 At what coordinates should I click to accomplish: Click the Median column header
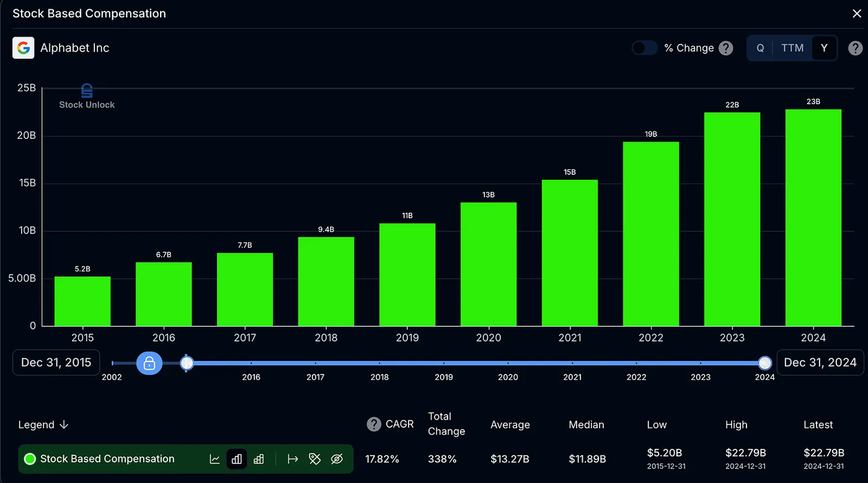point(587,425)
